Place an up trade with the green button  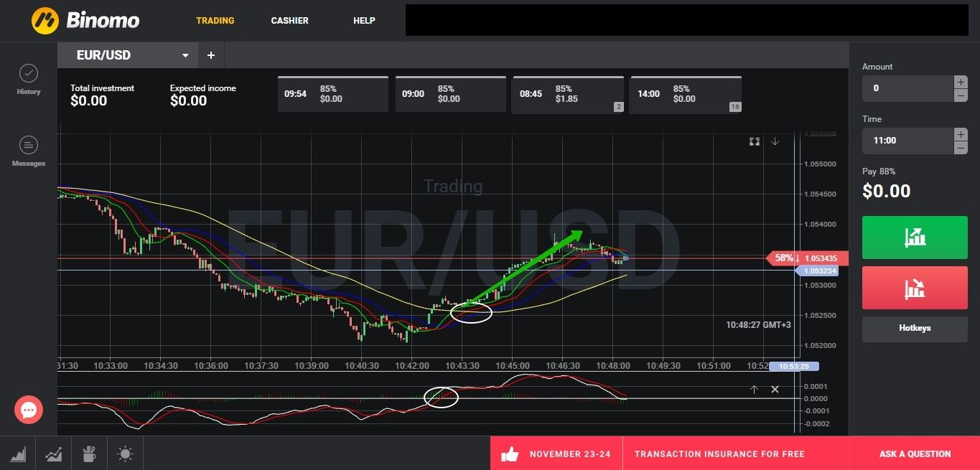click(x=915, y=238)
